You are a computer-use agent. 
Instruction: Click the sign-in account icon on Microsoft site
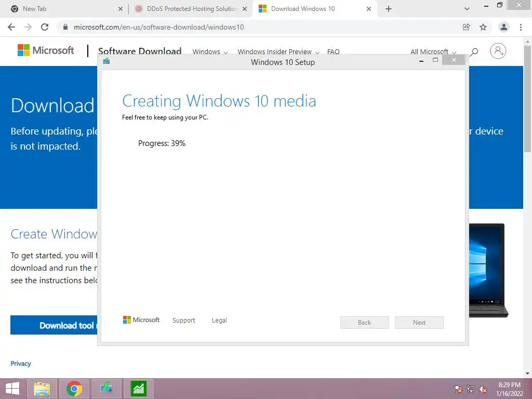pyautogui.click(x=498, y=51)
